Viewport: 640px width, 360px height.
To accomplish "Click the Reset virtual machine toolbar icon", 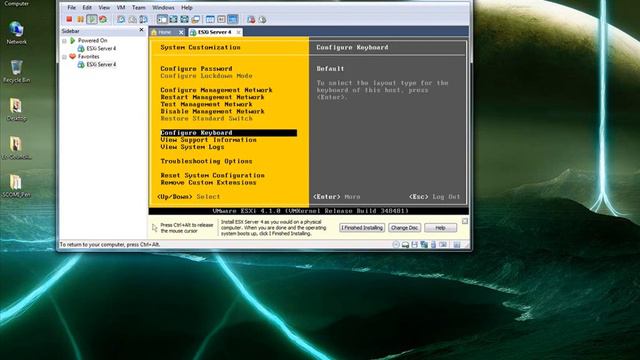I will pos(103,19).
